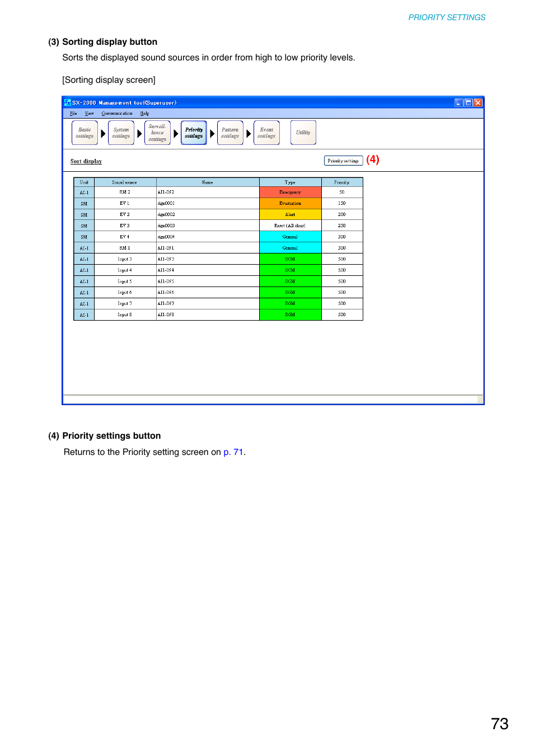Click the EV 1 sound source cell
Screen dimensions: 534x756
pos(125,204)
